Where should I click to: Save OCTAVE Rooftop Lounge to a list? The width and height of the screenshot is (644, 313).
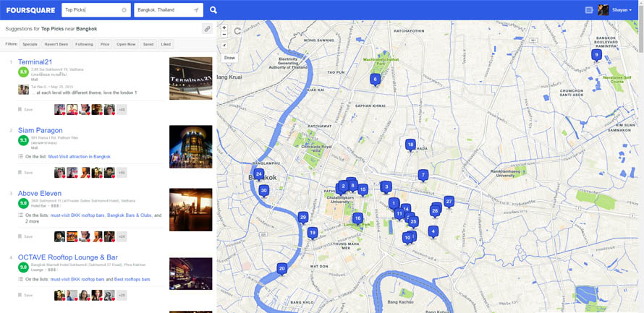tap(25, 296)
